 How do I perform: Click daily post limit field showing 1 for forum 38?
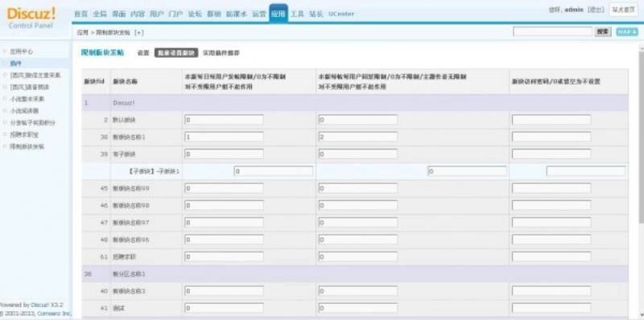pos(225,137)
